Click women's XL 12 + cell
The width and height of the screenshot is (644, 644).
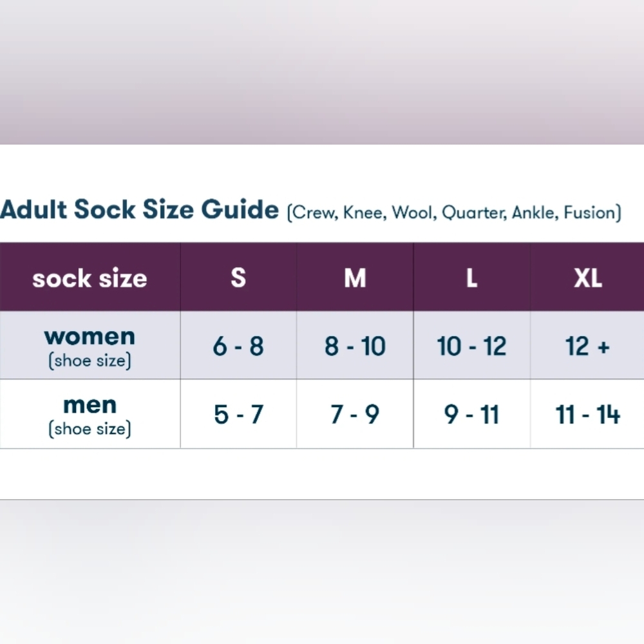[x=587, y=345]
